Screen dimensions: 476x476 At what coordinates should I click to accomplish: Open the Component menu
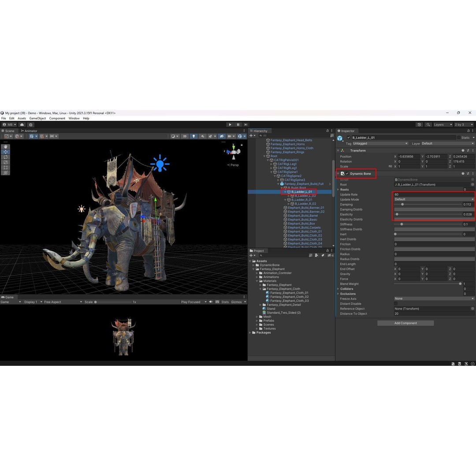coord(57,119)
